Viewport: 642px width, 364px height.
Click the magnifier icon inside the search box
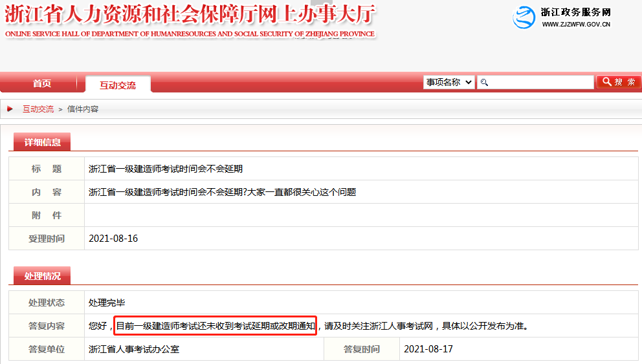(484, 82)
